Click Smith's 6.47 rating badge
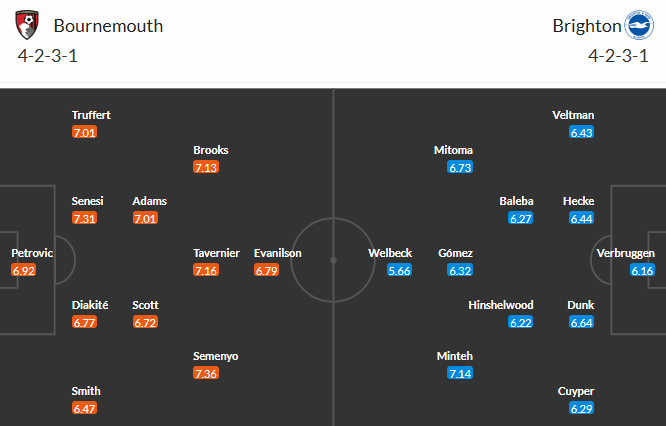The image size is (666, 426). (x=85, y=408)
